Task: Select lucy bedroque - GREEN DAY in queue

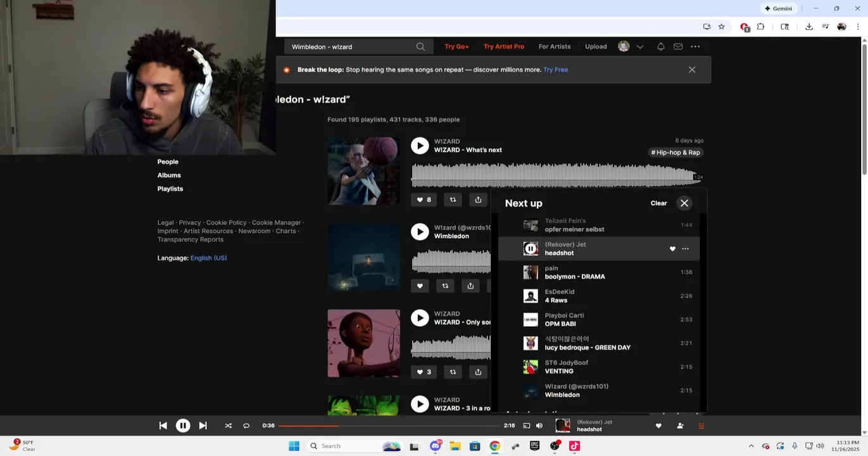Action: click(599, 343)
